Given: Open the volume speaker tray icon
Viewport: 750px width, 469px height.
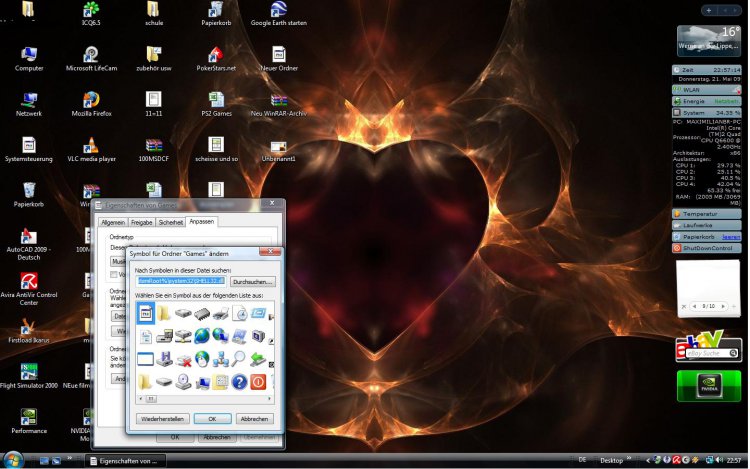Looking at the screenshot, I should pyautogui.click(x=719, y=460).
